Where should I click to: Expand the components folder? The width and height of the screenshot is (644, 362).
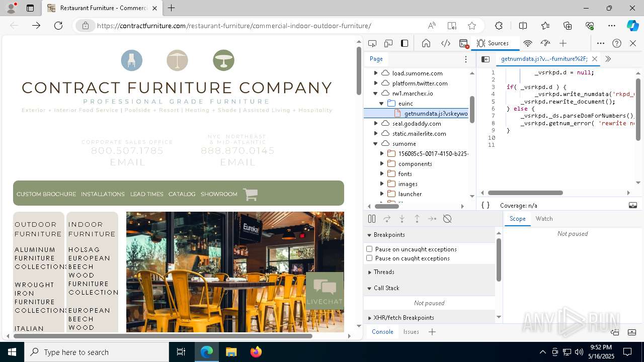381,164
